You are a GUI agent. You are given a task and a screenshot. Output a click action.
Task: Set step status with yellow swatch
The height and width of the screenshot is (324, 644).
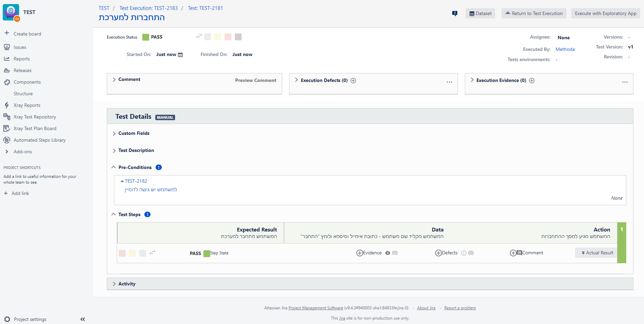(x=132, y=253)
